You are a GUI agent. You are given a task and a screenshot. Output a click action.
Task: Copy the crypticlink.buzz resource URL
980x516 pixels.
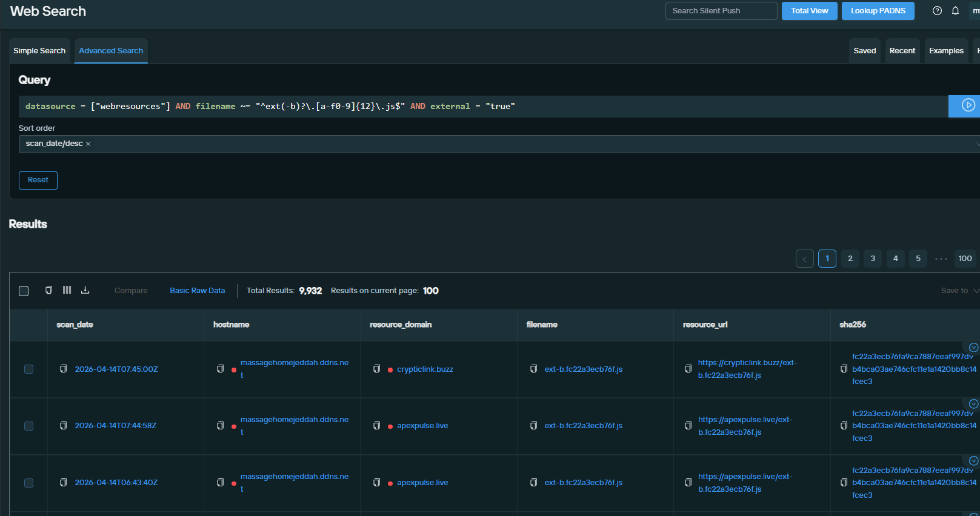coord(688,369)
